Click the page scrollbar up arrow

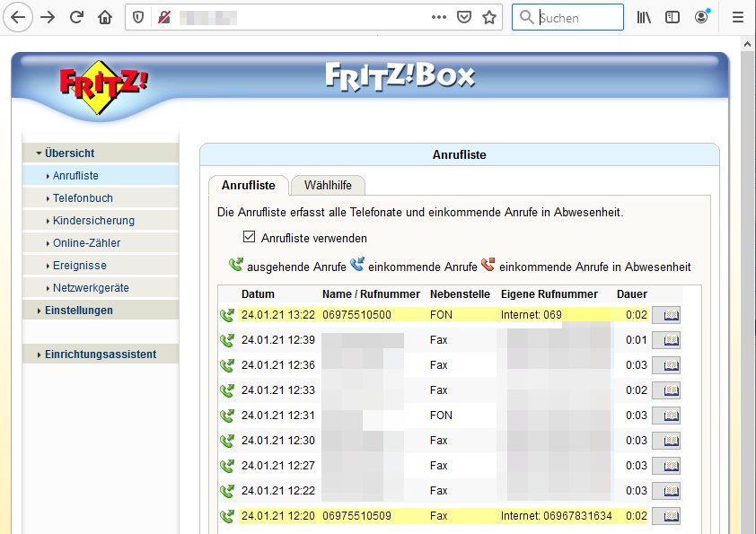747,44
